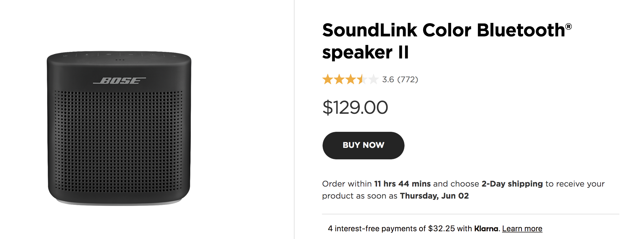This screenshot has width=644, height=239.
Task: Click the 3.6 rating score
Action: (388, 79)
